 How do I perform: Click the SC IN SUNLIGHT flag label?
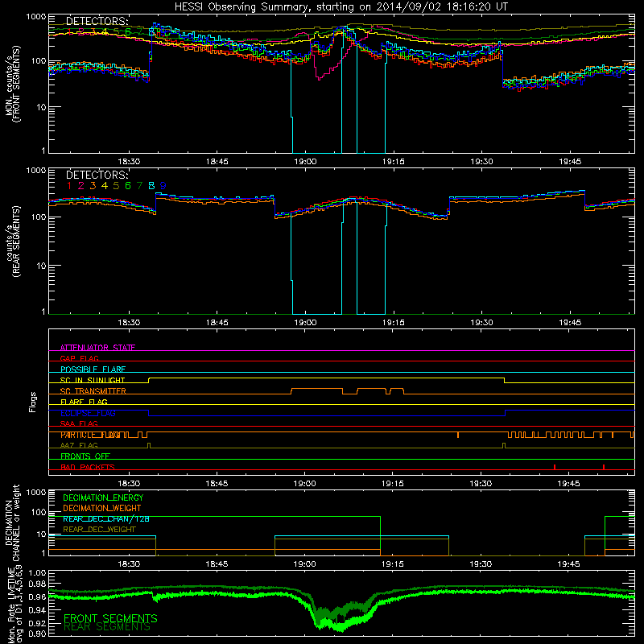pyautogui.click(x=93, y=380)
